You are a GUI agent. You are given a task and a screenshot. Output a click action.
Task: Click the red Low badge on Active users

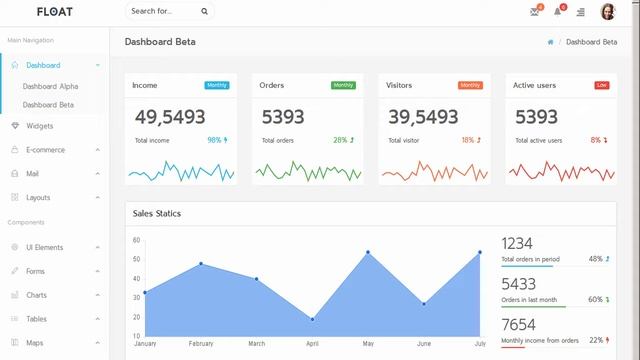coord(602,85)
